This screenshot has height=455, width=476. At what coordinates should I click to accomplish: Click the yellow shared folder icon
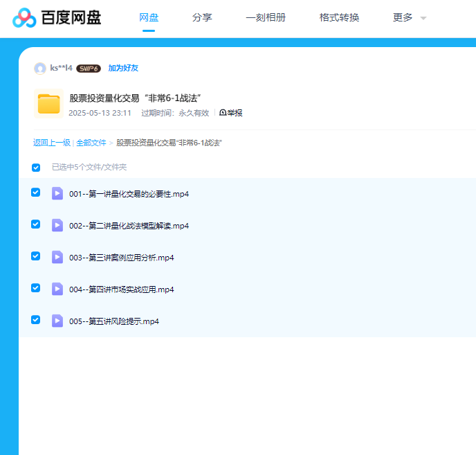[x=48, y=104]
